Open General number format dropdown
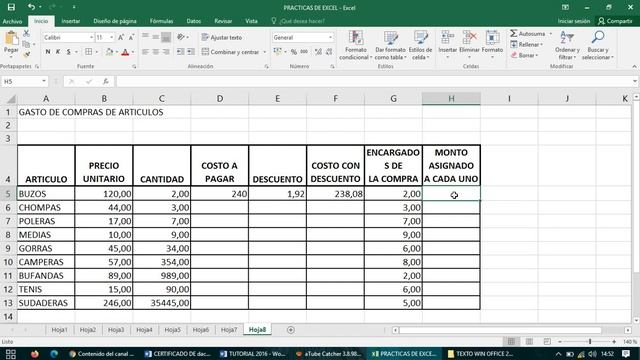The image size is (640, 360). 330,37
